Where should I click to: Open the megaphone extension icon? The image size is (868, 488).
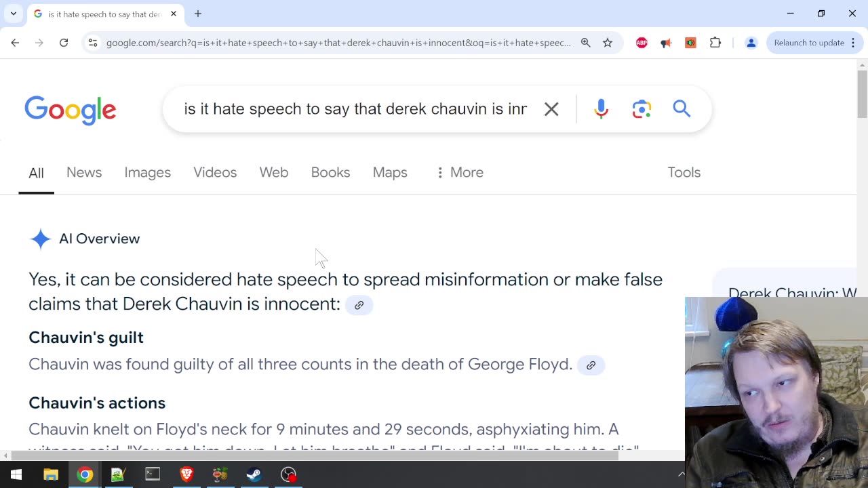click(x=666, y=43)
